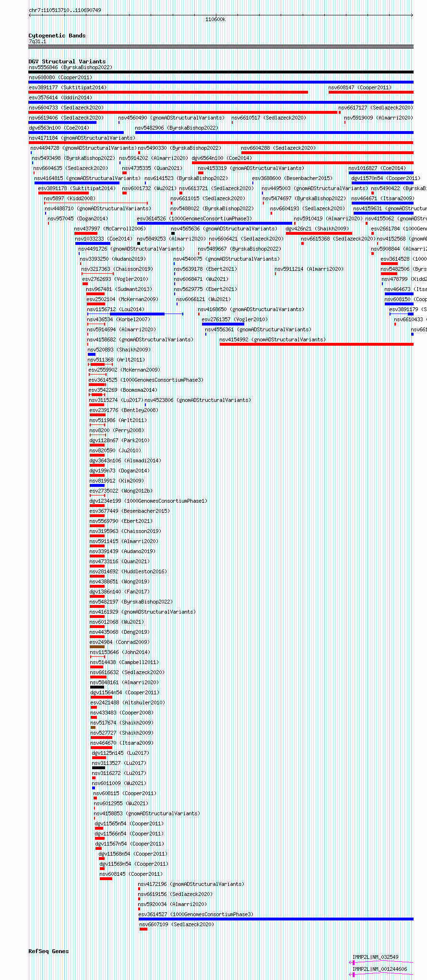Open the DGV Structural Variants track title
The width and height of the screenshot is (427, 980).
pos(67,61)
